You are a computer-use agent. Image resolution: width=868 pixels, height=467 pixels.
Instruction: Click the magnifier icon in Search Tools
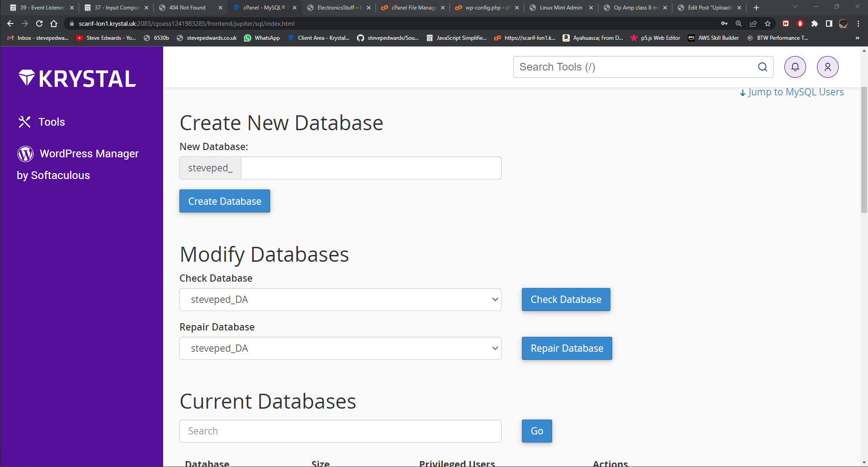click(x=762, y=67)
